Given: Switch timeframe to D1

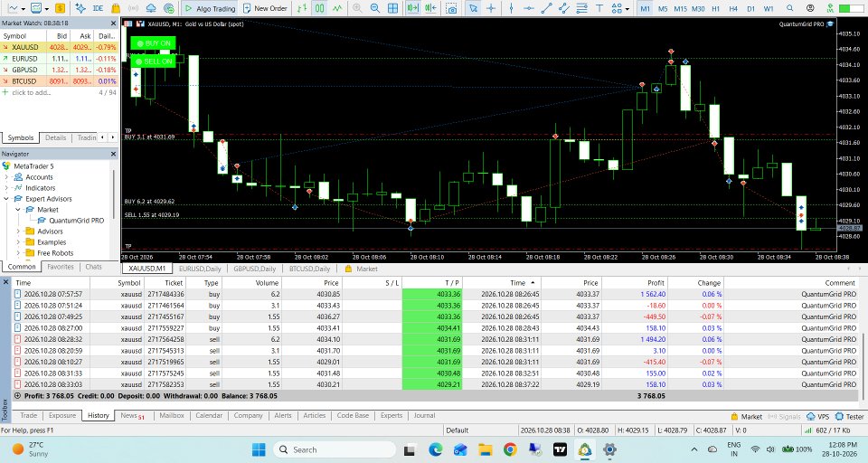Looking at the screenshot, I should [750, 9].
